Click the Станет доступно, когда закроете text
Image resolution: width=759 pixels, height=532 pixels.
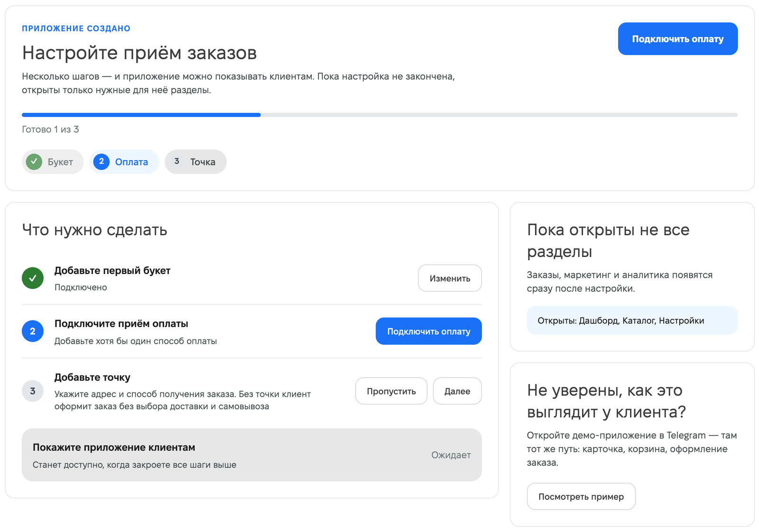click(134, 465)
